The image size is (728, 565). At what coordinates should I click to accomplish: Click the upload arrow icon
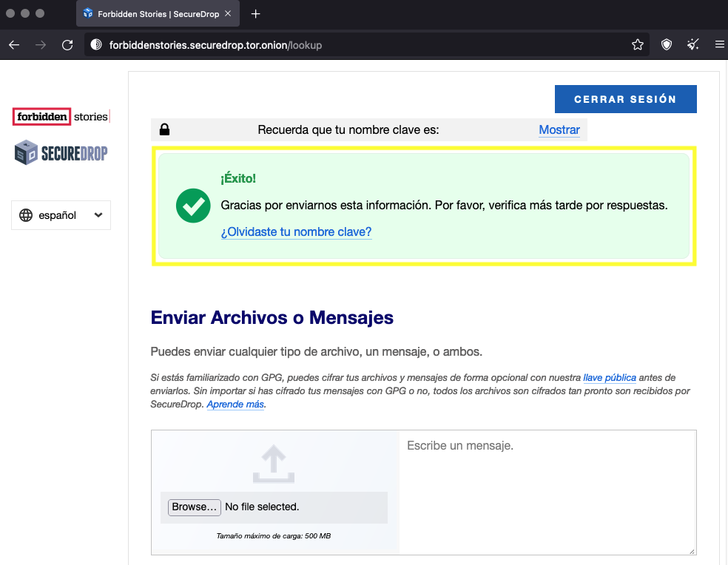click(273, 464)
